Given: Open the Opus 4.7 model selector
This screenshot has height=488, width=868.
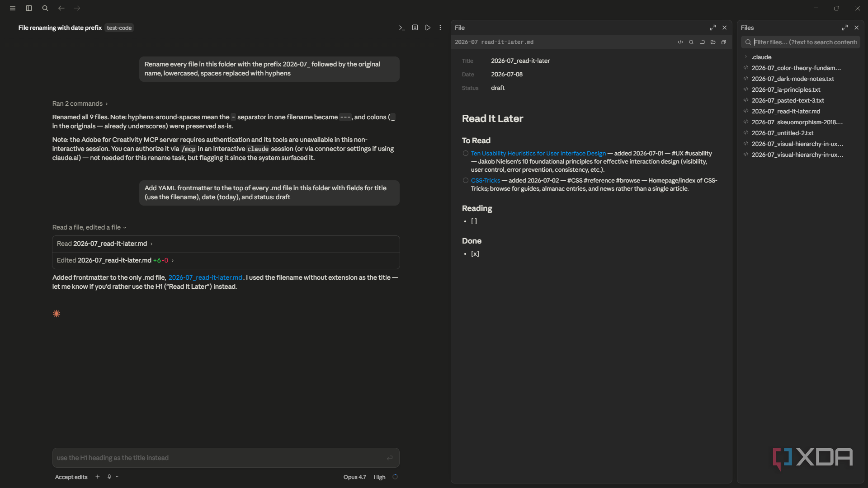Looking at the screenshot, I should 354,477.
